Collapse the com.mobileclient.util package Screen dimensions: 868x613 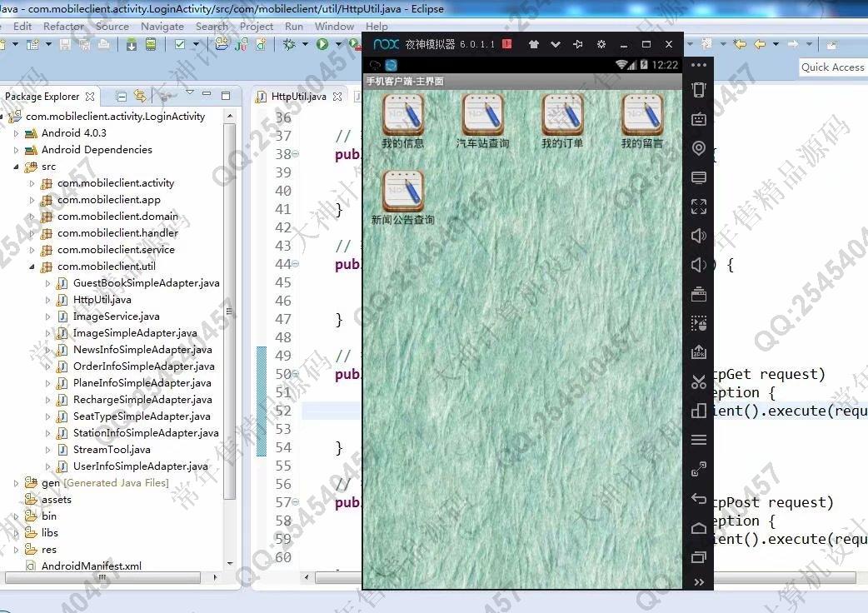point(32,267)
